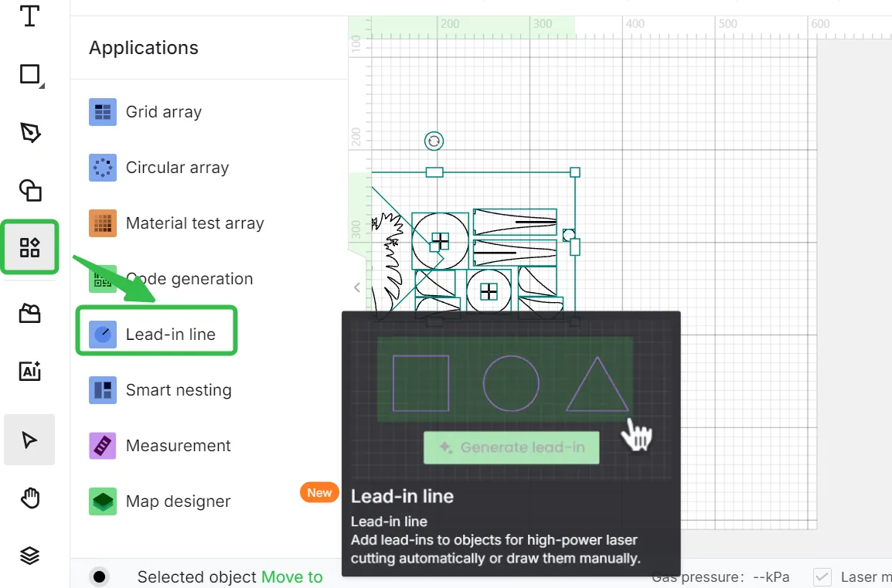
Task: Activate the hand pan tool
Action: tap(30, 498)
